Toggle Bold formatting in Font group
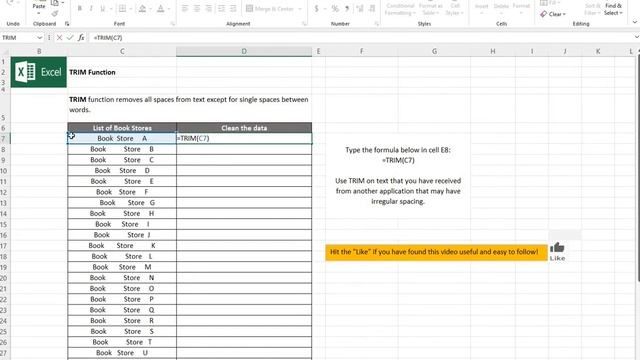The image size is (640, 360). 80,9
